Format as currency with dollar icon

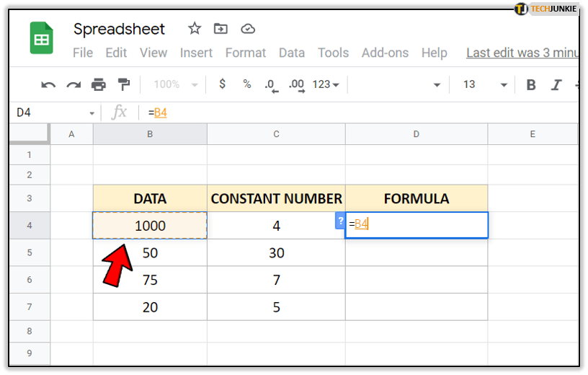(222, 84)
